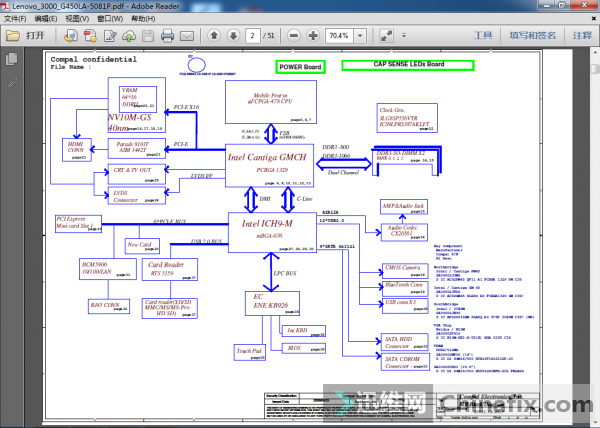Click the Touch Pad block
The width and height of the screenshot is (600, 428).
(x=249, y=352)
